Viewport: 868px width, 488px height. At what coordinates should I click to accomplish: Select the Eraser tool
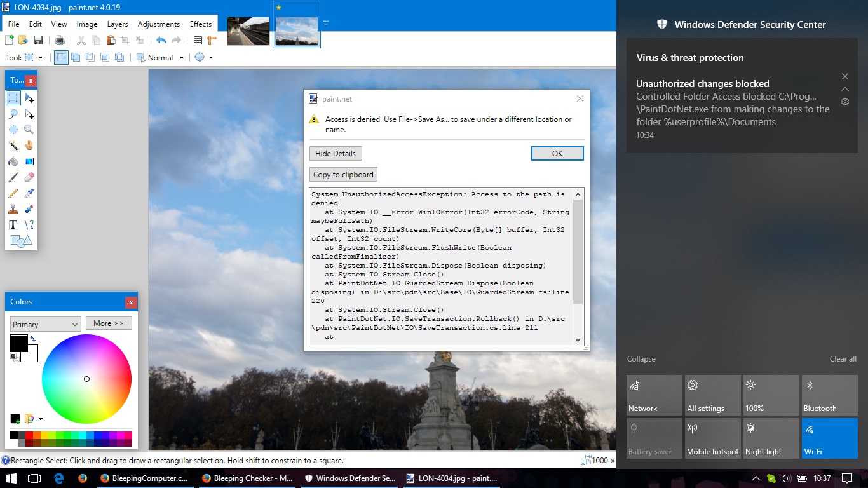(29, 177)
